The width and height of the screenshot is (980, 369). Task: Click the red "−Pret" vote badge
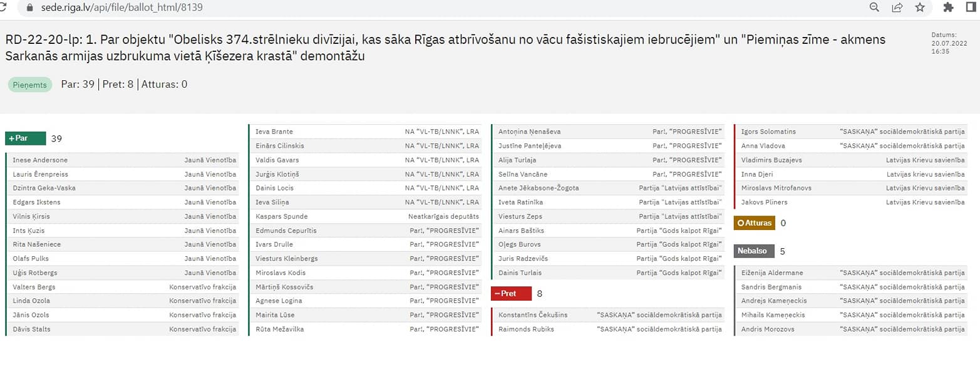(x=511, y=293)
